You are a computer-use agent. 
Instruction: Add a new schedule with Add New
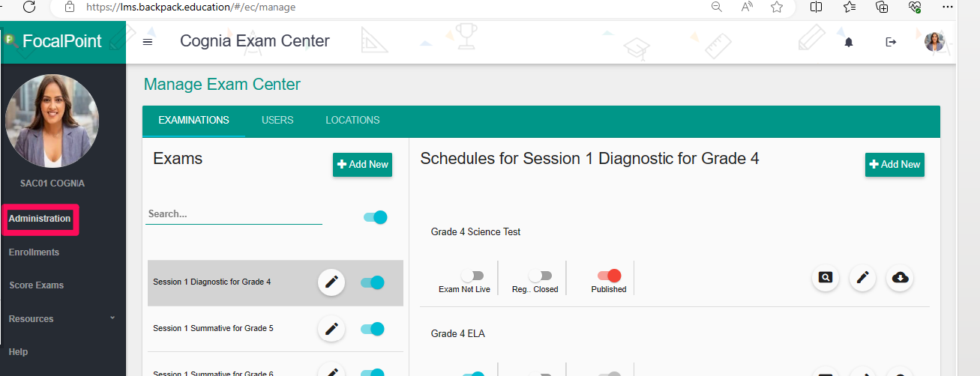click(x=895, y=165)
